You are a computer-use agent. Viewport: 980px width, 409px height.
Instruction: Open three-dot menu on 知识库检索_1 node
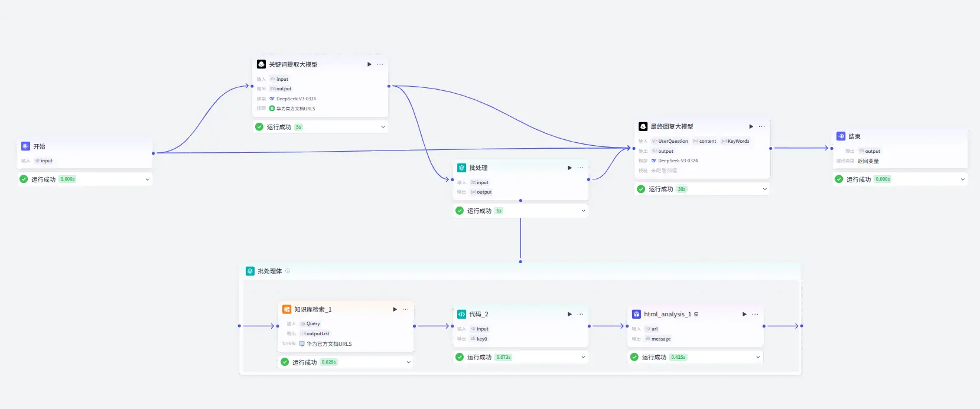pos(405,309)
